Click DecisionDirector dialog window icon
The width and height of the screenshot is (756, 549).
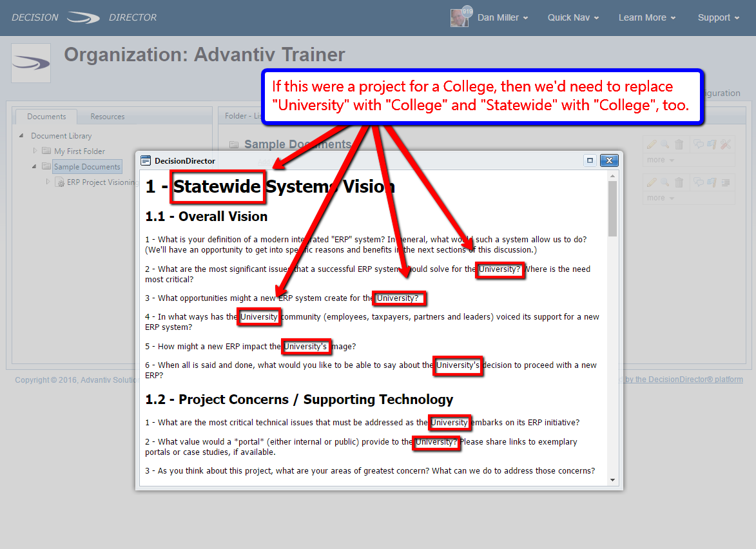146,160
